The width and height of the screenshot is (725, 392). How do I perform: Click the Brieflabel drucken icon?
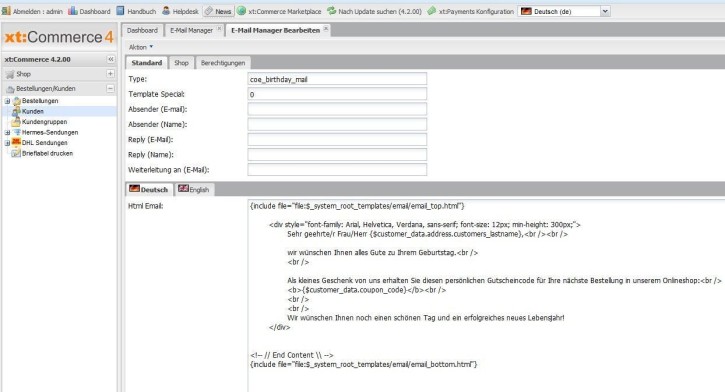(16, 153)
